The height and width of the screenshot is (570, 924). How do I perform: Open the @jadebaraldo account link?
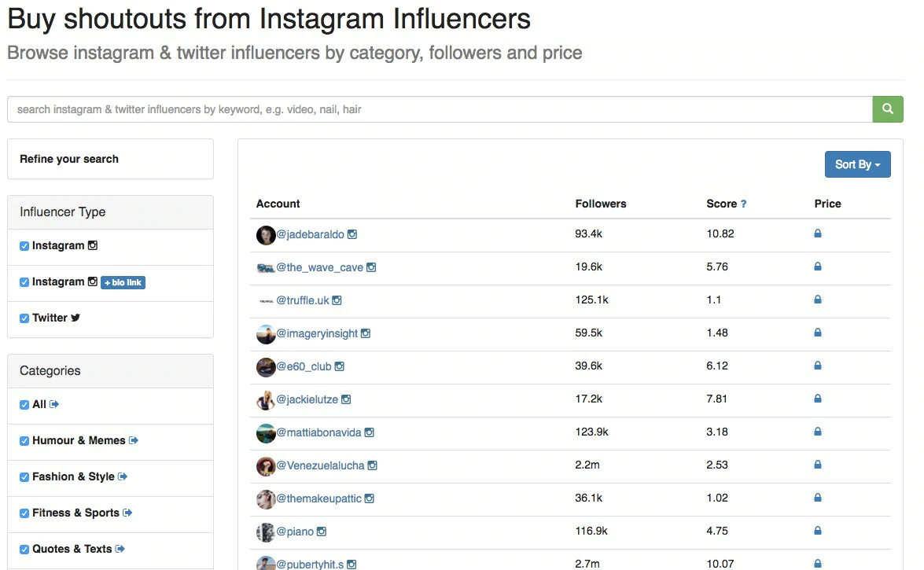pos(310,234)
